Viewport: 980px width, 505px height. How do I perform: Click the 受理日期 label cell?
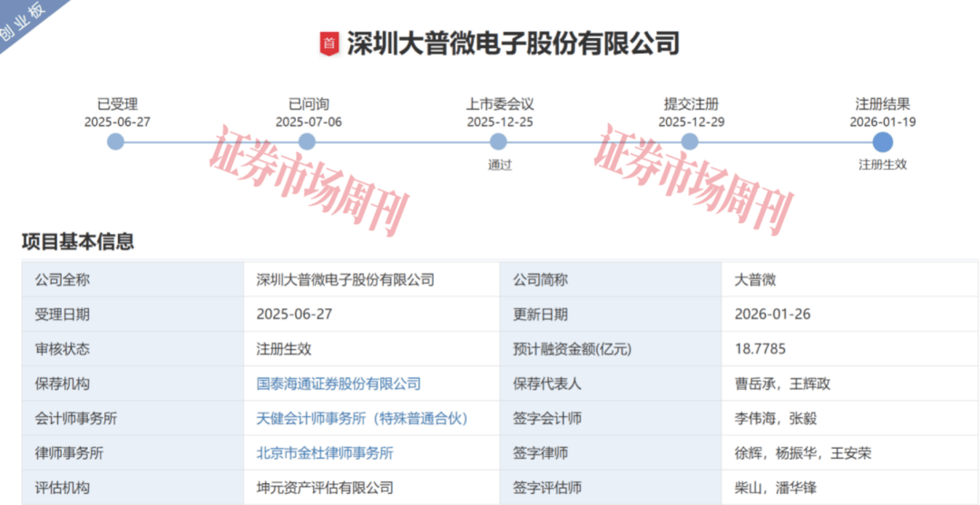(132, 314)
